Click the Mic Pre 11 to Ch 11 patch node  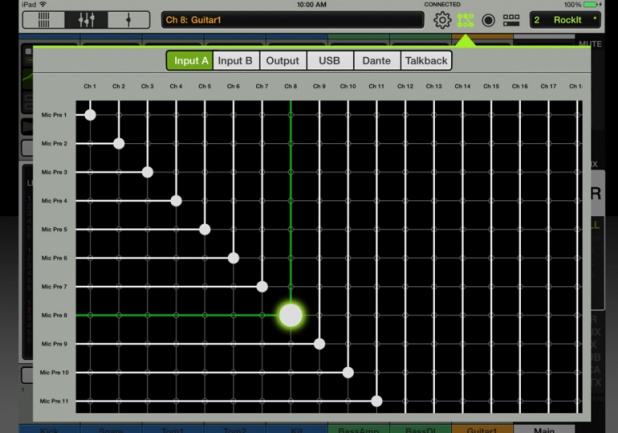tap(377, 401)
